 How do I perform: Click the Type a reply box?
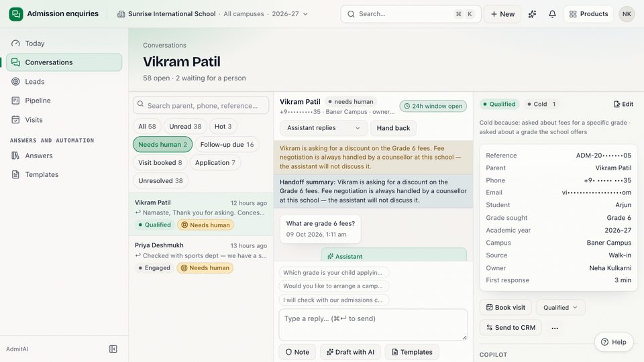tap(373, 324)
